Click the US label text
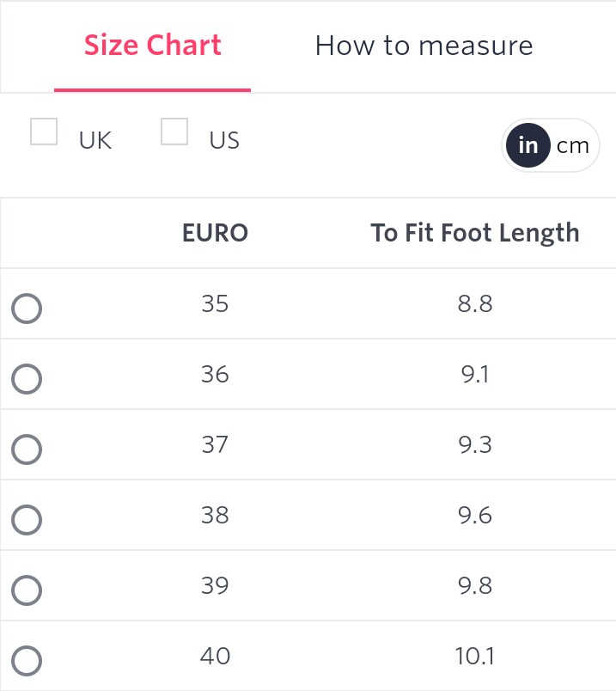This screenshot has width=616, height=691. (x=224, y=141)
